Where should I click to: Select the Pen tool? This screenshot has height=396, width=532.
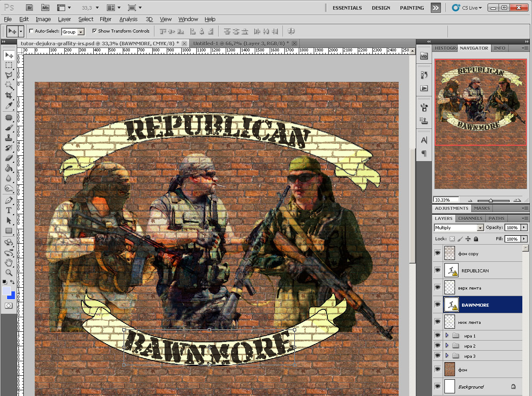tap(8, 200)
